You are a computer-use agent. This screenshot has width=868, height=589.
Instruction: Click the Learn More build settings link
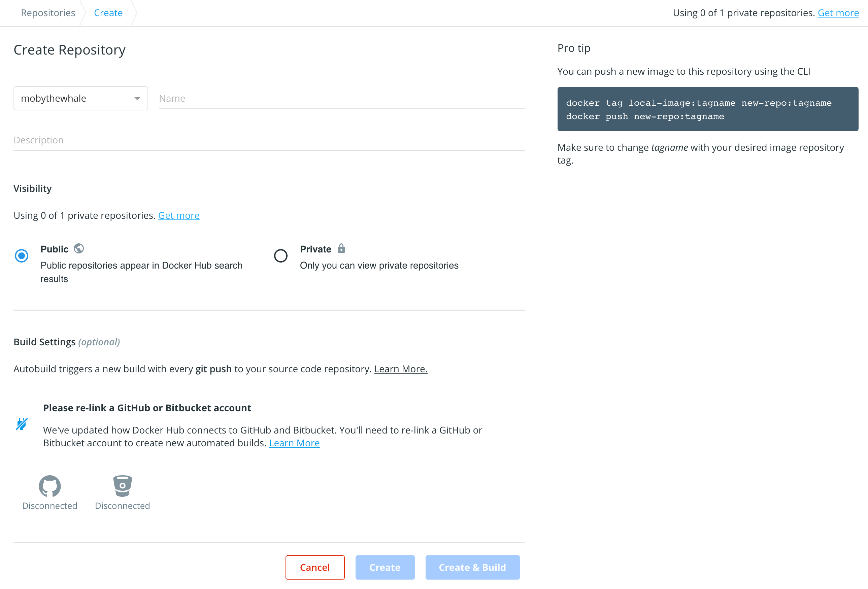tap(400, 369)
